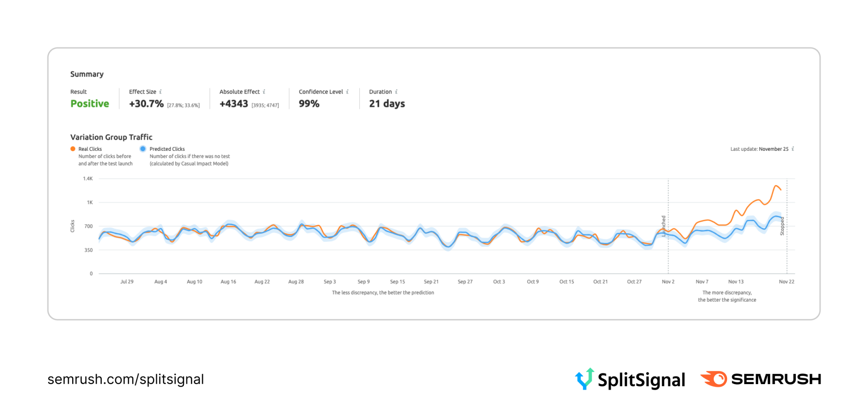Click the orange Real Clicks peak near Nov 22

coord(776,186)
